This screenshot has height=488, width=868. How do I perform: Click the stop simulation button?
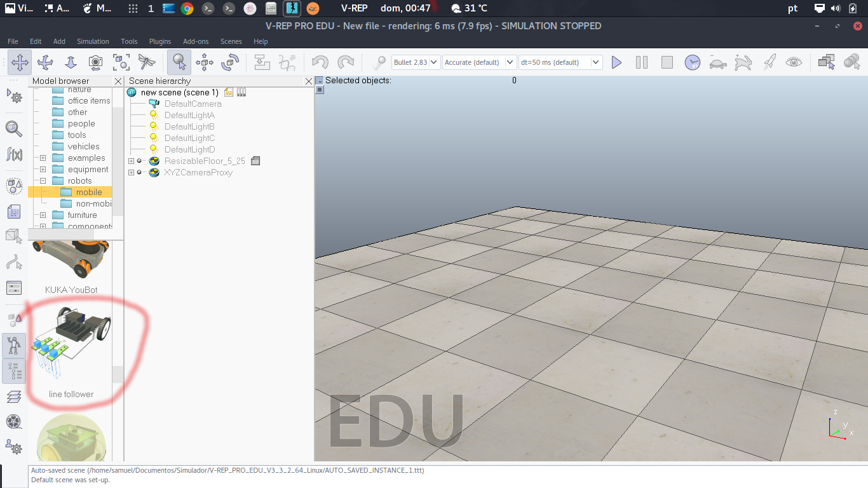(x=667, y=62)
